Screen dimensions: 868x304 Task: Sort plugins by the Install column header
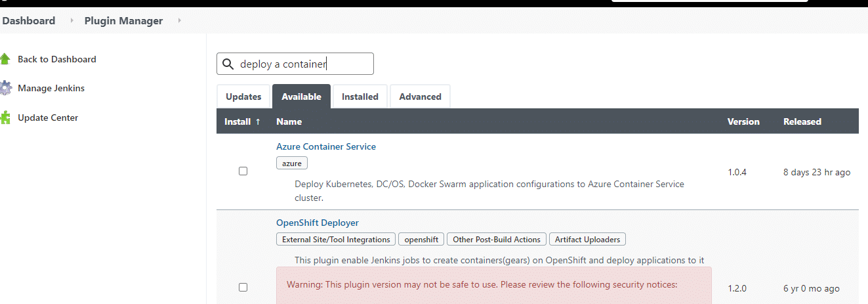242,121
